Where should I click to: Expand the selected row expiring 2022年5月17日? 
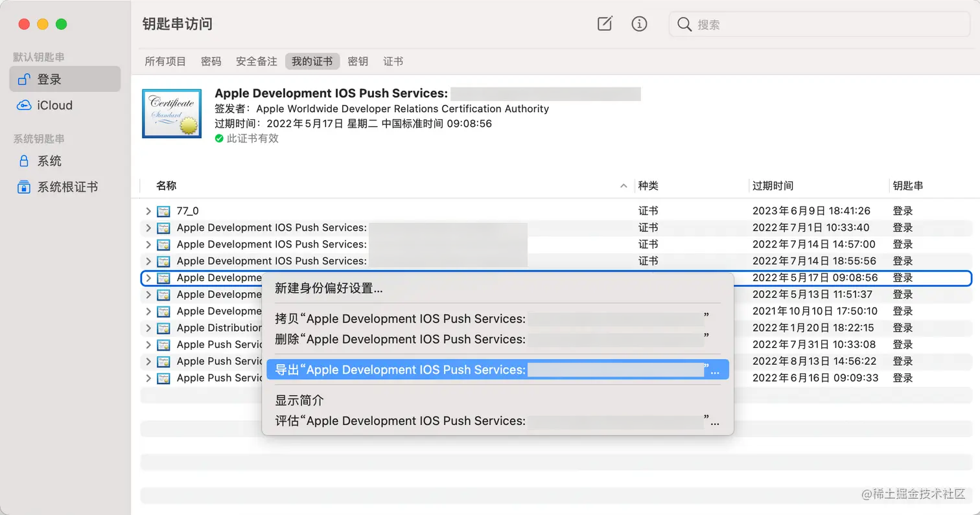[x=148, y=278]
